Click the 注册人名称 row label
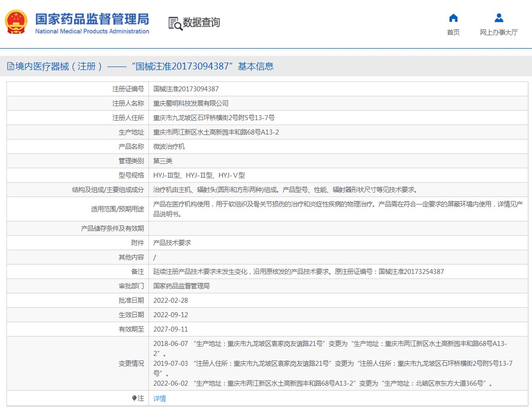The height and width of the screenshot is (408, 532). [x=128, y=103]
